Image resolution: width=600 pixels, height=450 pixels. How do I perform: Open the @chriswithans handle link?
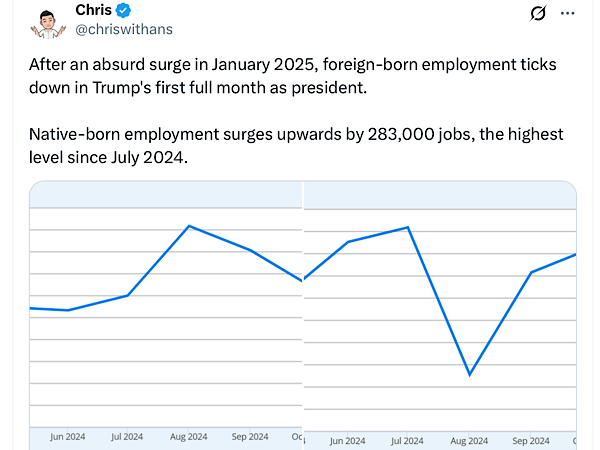coord(123,31)
